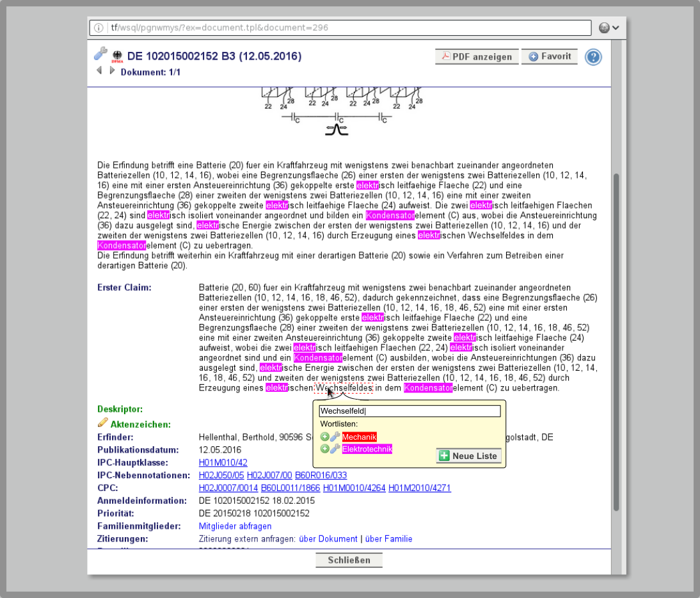Click the pencil icon next to Aktenzeichen

click(102, 423)
